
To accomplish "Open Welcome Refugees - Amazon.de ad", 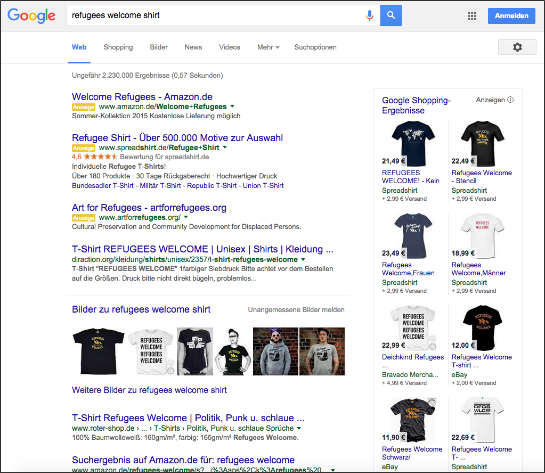I will point(142,97).
